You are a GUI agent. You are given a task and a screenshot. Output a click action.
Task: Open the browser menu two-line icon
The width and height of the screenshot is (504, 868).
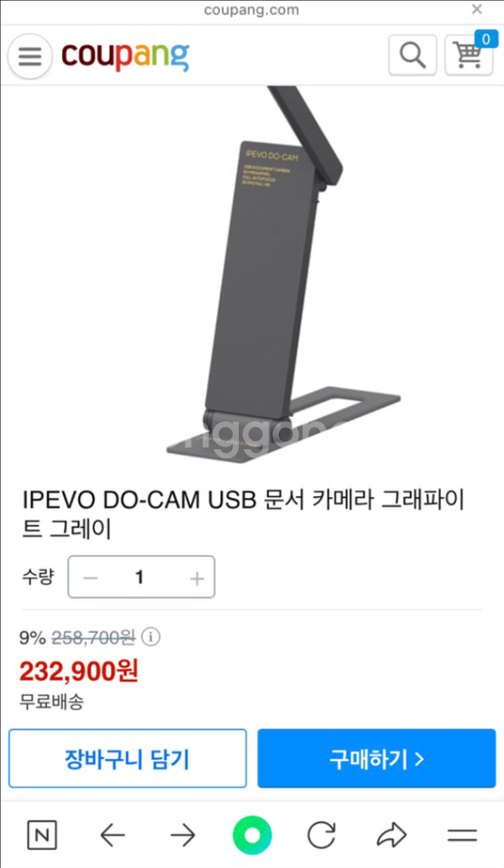point(462,835)
